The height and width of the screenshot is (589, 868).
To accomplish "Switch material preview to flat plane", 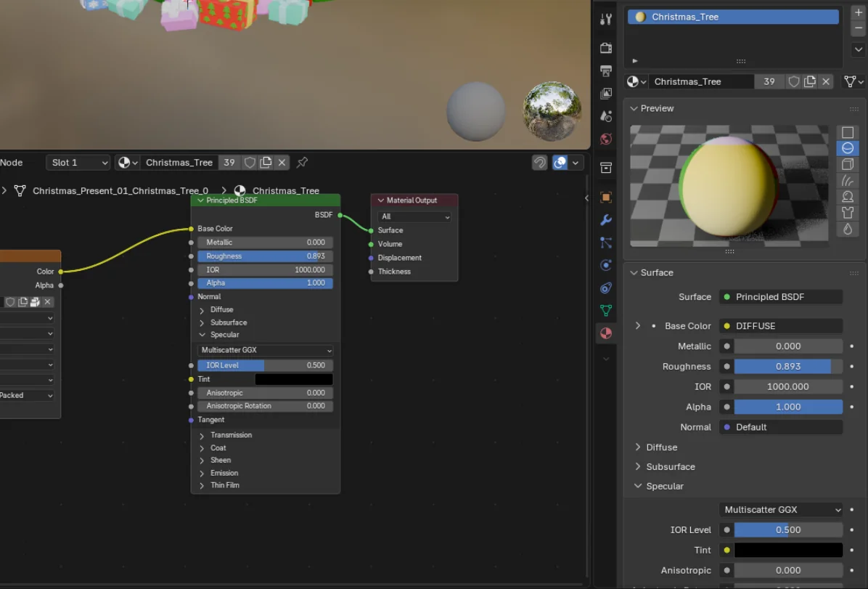I will coord(847,133).
